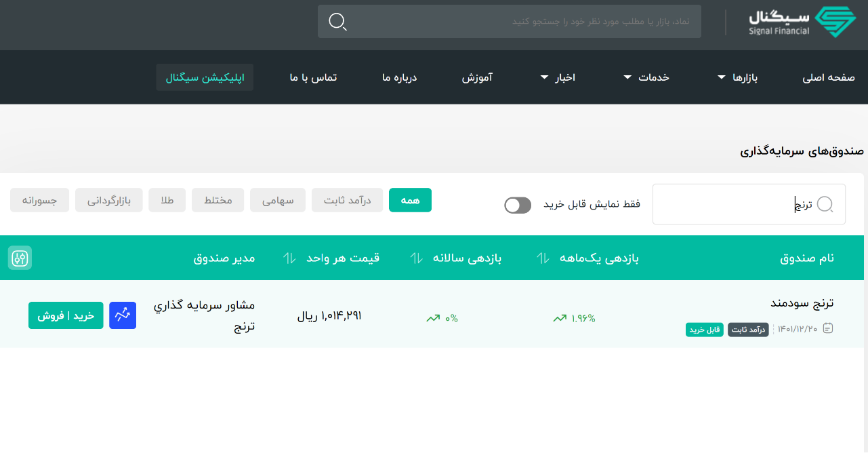Enable the فقط نمایش قابل خرید toggle switch
The height and width of the screenshot is (472, 868).
click(517, 204)
